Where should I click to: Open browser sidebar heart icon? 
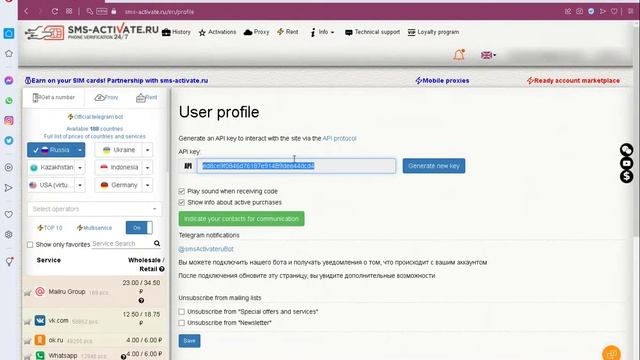(x=9, y=214)
